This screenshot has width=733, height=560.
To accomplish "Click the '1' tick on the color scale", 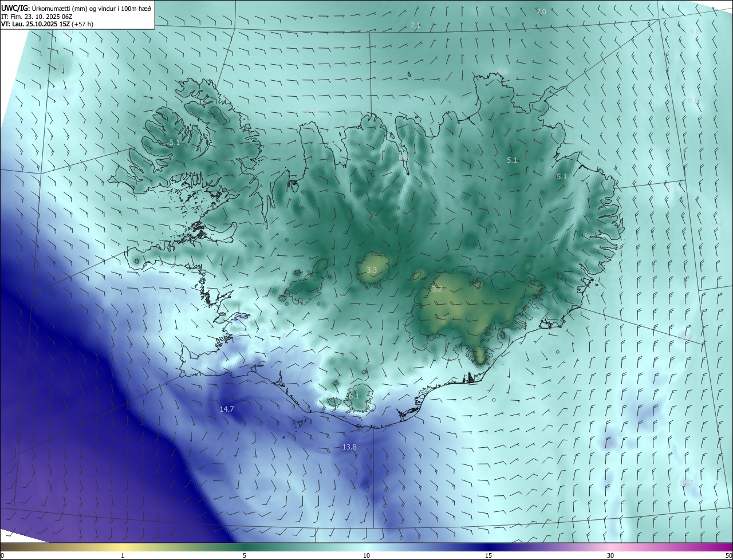I will coord(123,555).
